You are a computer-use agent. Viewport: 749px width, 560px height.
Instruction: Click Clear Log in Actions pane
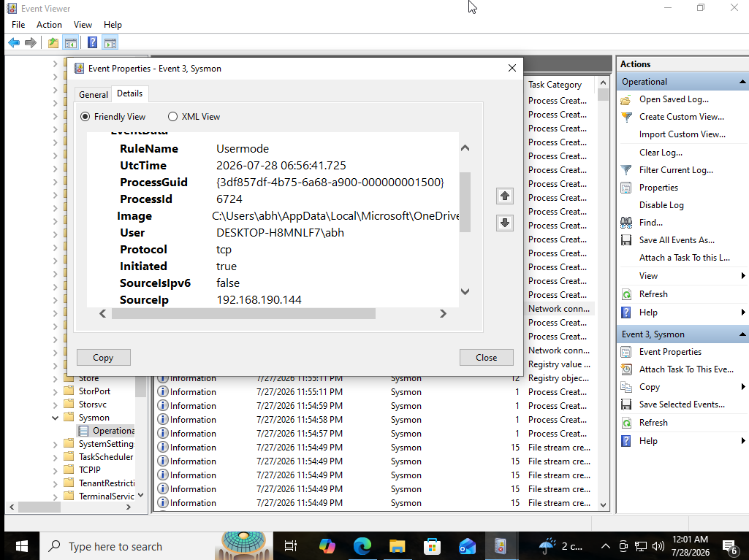661,153
